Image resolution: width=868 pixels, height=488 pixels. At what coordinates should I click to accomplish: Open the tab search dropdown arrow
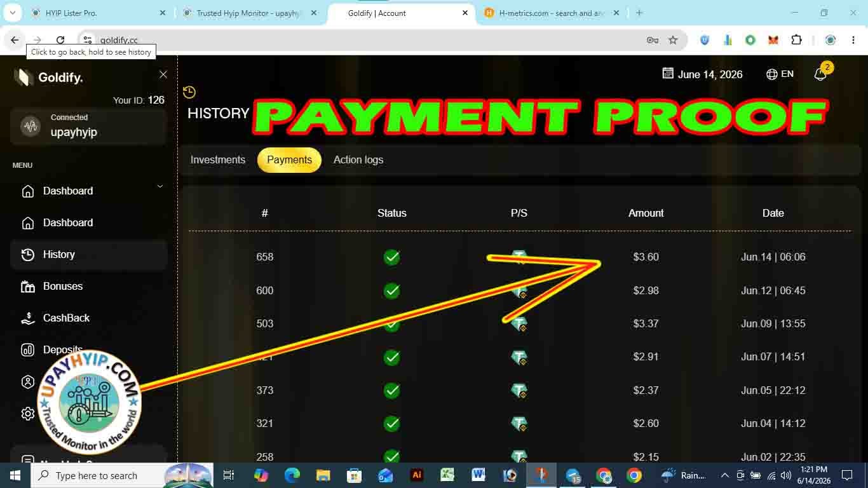pos(12,13)
